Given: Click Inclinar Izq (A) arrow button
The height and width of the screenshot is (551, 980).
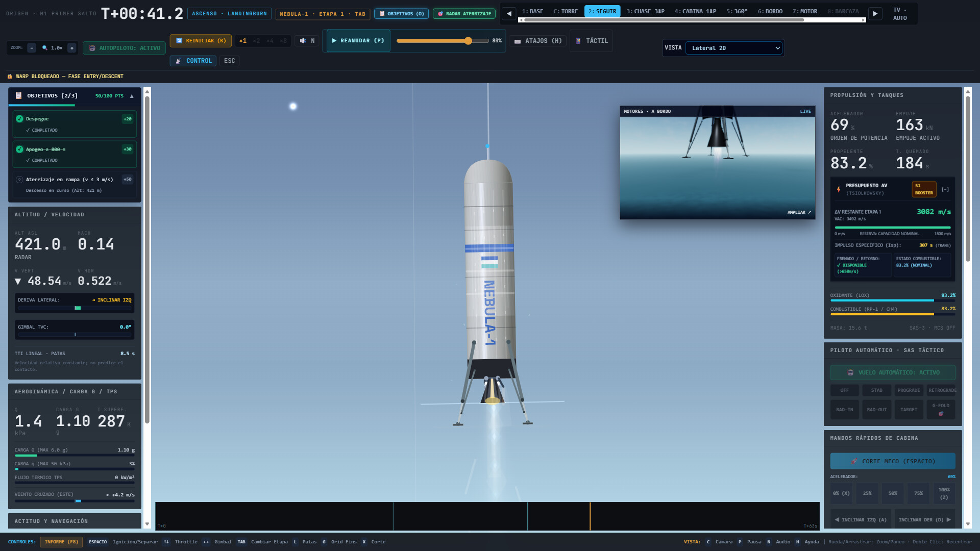Looking at the screenshot, I should pyautogui.click(x=861, y=520).
